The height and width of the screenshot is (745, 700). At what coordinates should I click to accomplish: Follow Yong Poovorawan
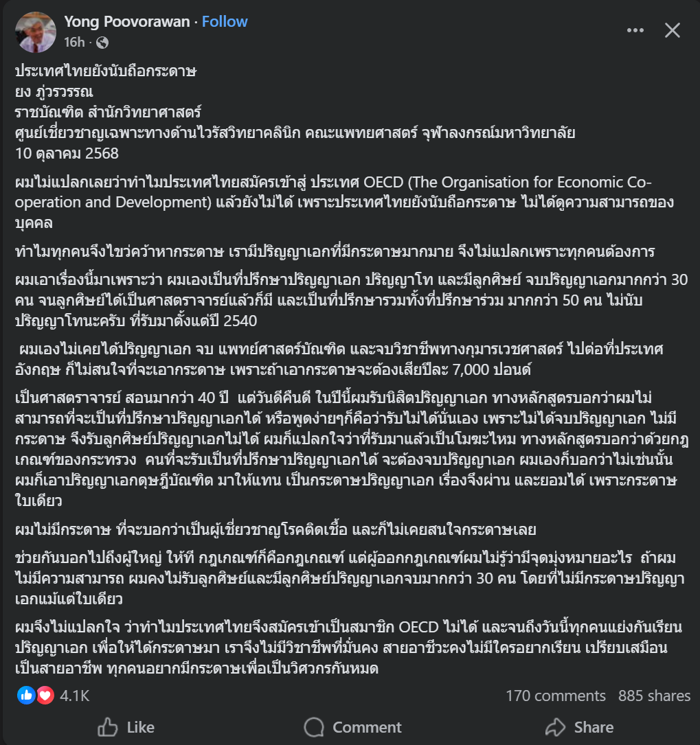coord(225,22)
